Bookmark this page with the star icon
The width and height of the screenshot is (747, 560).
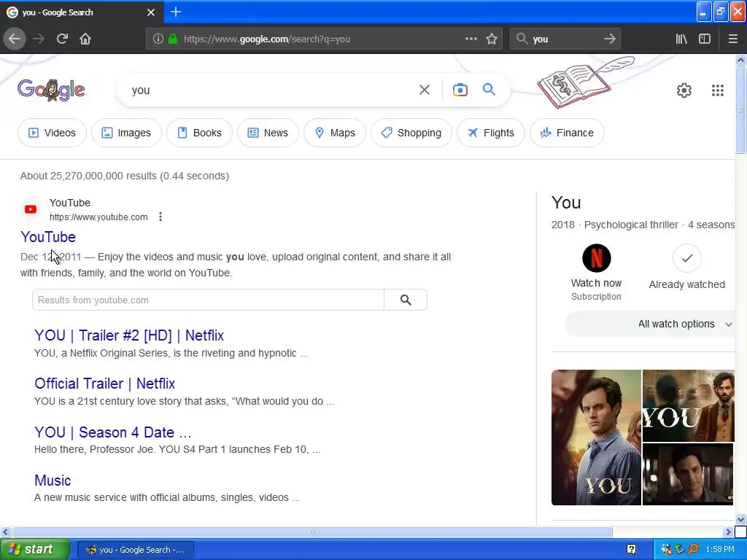492,39
